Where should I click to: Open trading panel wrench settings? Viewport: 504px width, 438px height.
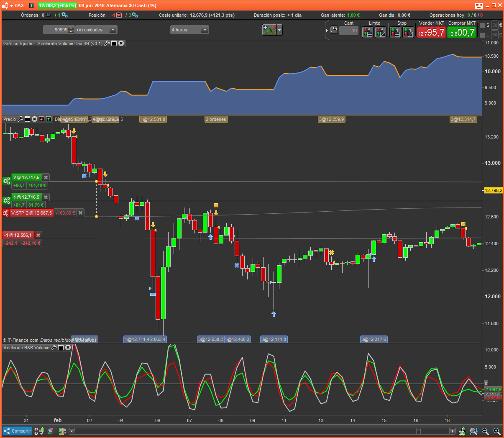[334, 30]
